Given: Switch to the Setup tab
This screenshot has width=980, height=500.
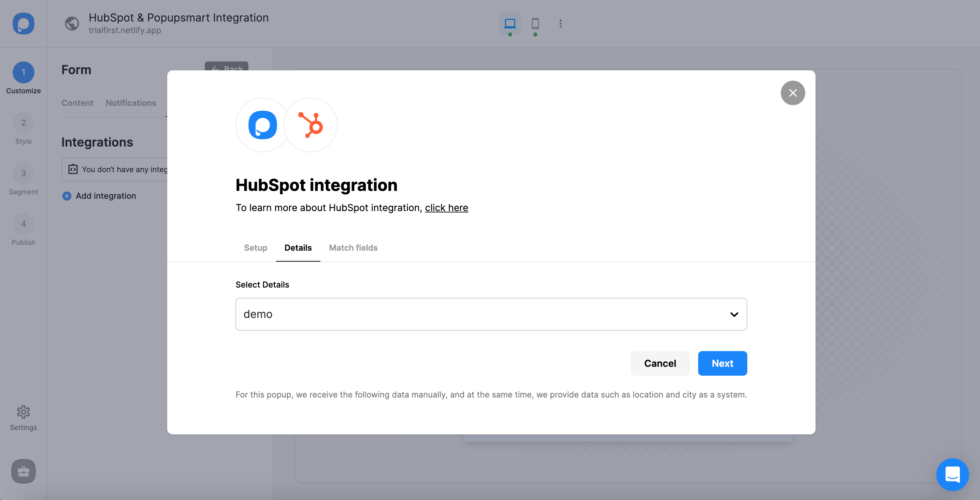Looking at the screenshot, I should click(x=256, y=248).
